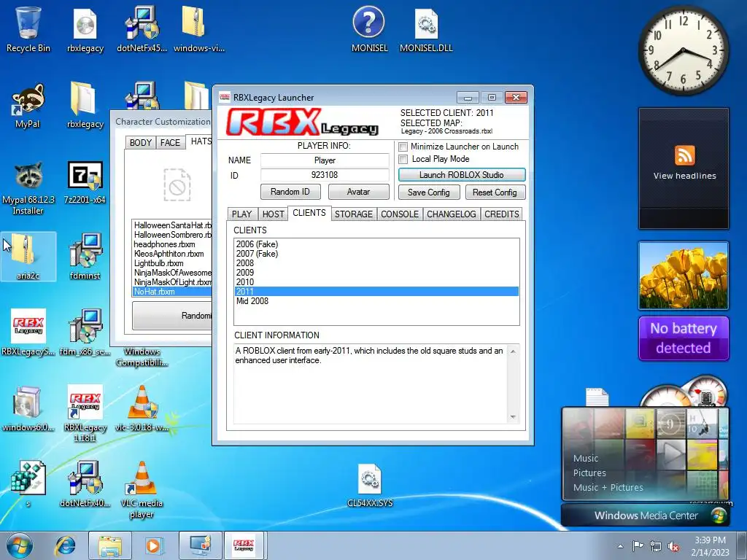Click Launch ROBLOX Studio button

click(462, 175)
